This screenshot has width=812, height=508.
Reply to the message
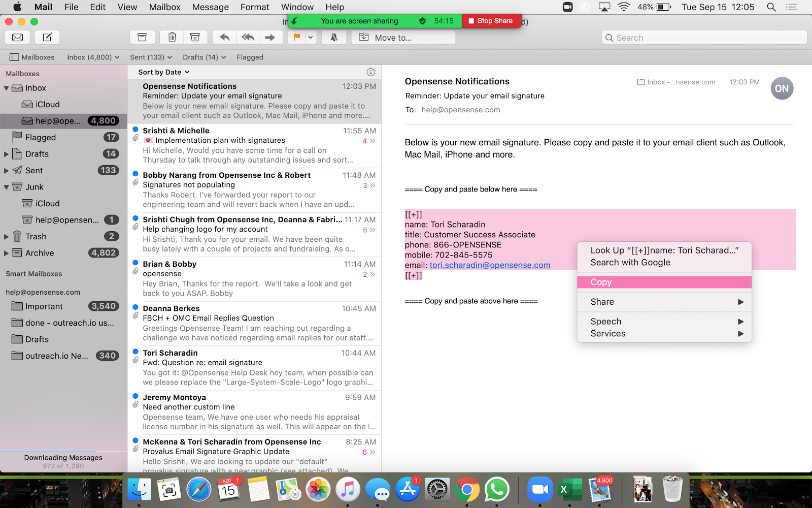[224, 38]
